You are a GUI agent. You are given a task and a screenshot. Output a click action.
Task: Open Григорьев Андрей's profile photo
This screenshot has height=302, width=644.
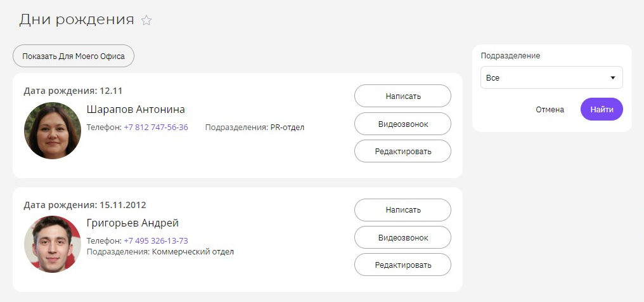(53, 244)
